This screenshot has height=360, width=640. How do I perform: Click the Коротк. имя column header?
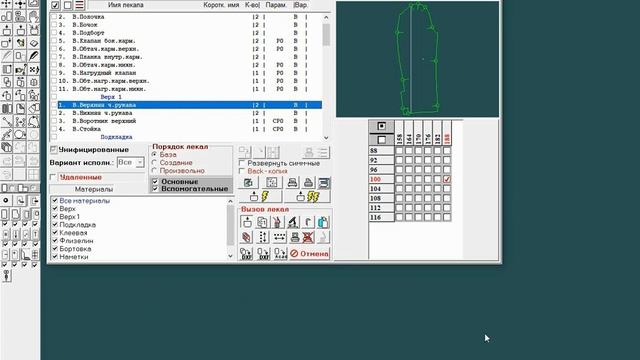(221, 5)
